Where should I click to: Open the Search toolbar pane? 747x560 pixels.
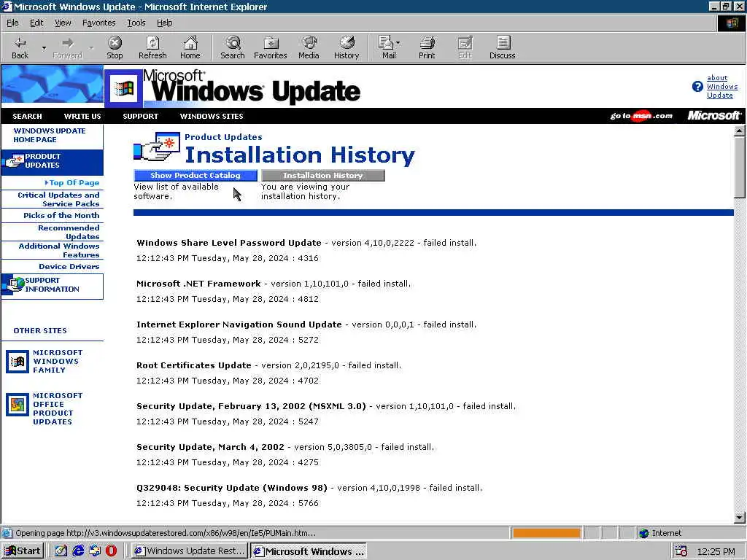click(x=233, y=47)
